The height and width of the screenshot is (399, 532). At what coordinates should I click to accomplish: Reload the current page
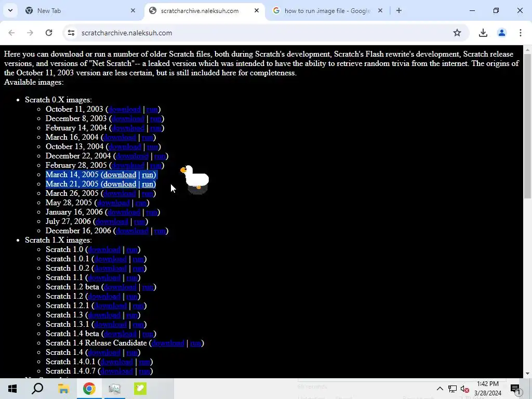tap(49, 33)
